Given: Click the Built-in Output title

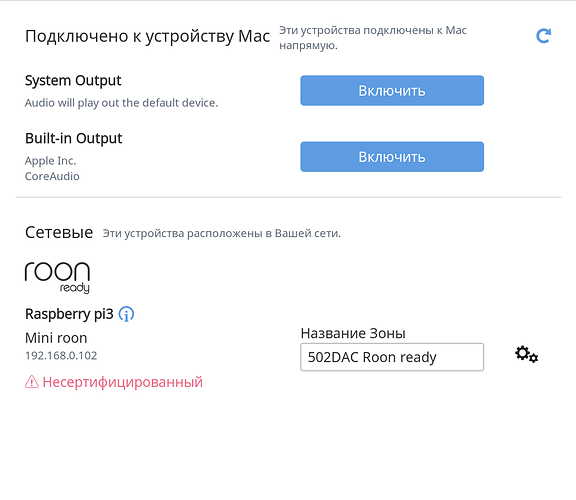Looking at the screenshot, I should coord(73,139).
